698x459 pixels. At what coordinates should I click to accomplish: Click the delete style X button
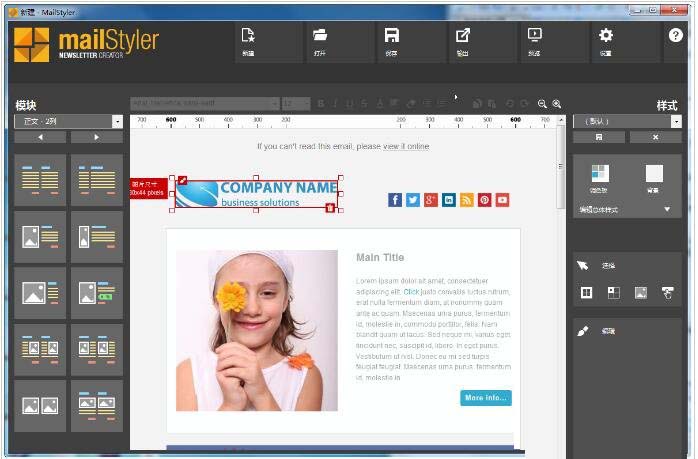[656, 137]
